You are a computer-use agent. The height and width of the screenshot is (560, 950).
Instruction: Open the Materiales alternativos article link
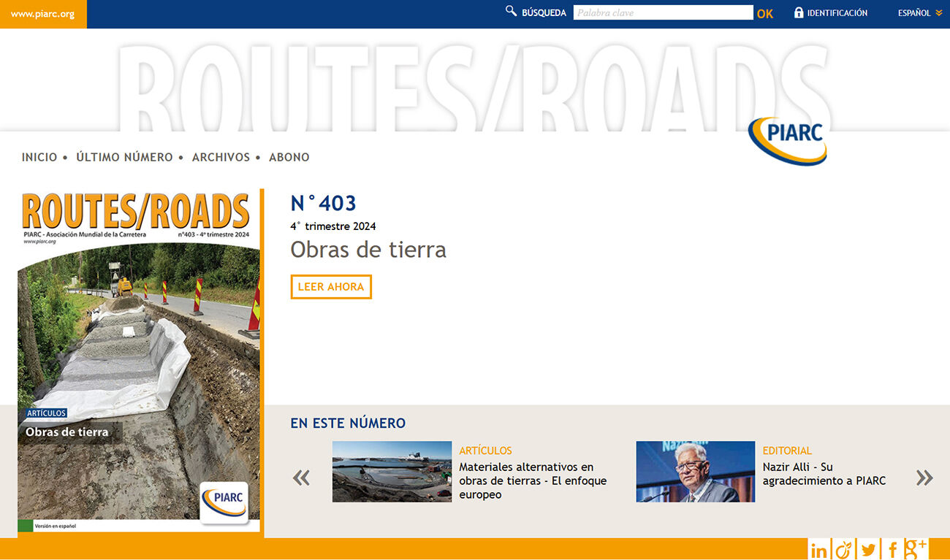click(533, 480)
